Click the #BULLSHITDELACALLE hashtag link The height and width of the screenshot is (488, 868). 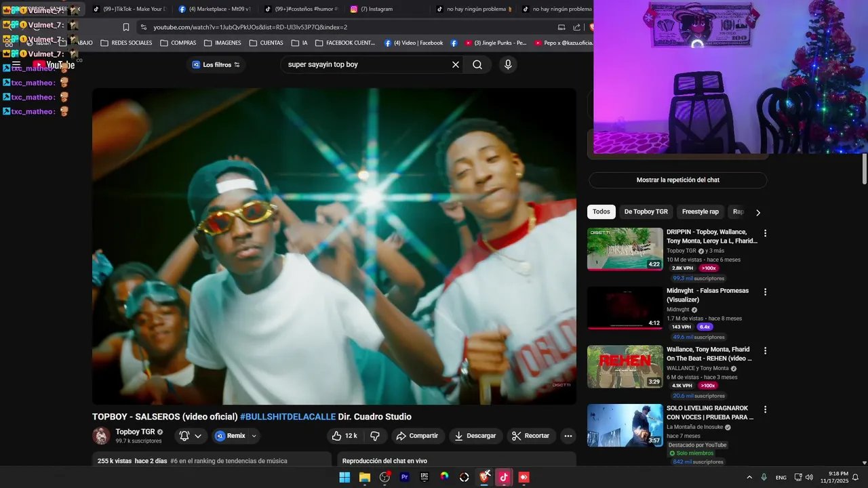pos(288,417)
